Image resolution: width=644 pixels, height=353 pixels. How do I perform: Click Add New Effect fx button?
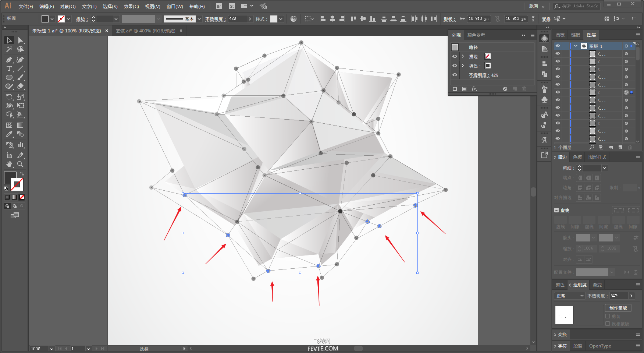(474, 89)
